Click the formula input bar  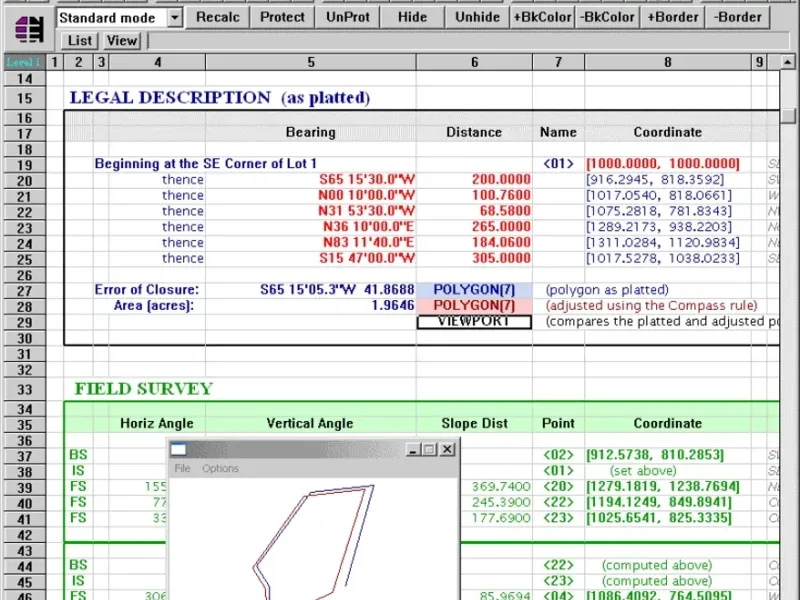(468, 40)
